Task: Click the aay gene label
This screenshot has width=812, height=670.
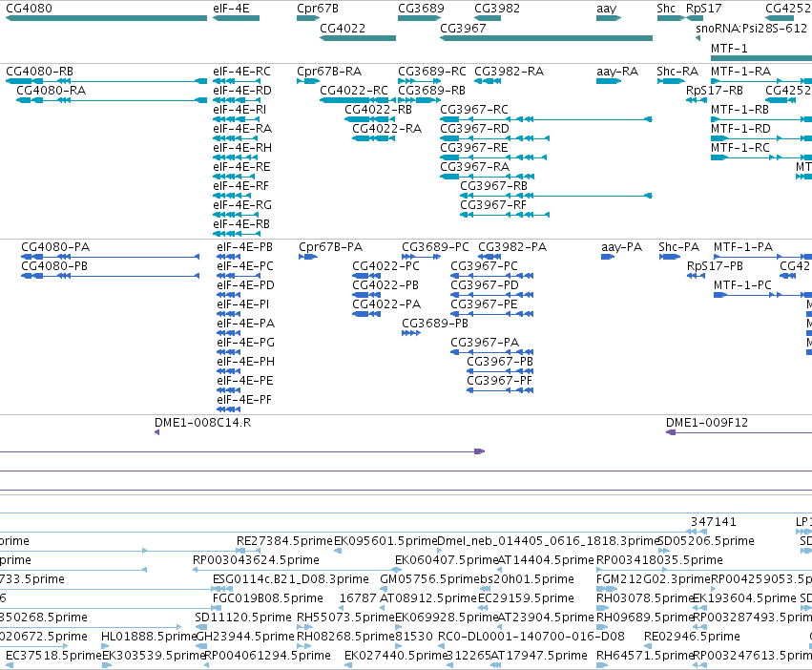Action: (607, 9)
